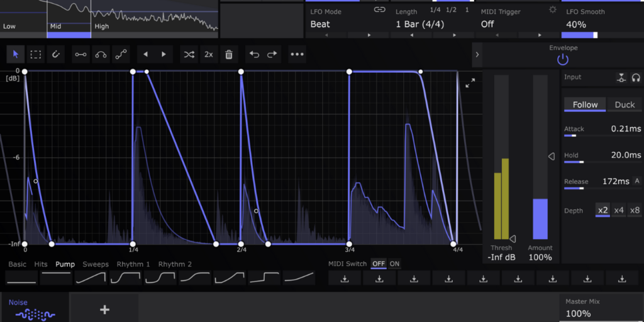Open the Hits preset tab
Image resolution: width=644 pixels, height=322 pixels.
[x=41, y=264]
